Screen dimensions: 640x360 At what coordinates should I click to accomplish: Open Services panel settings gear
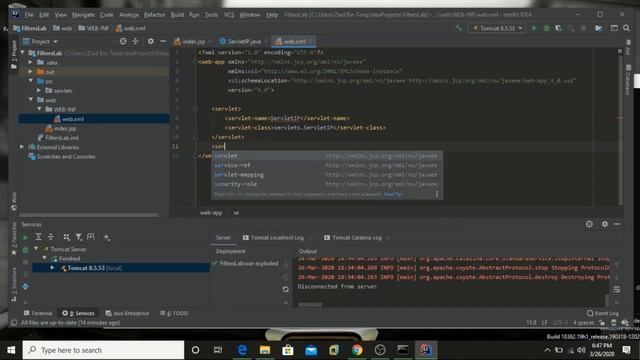tap(604, 224)
